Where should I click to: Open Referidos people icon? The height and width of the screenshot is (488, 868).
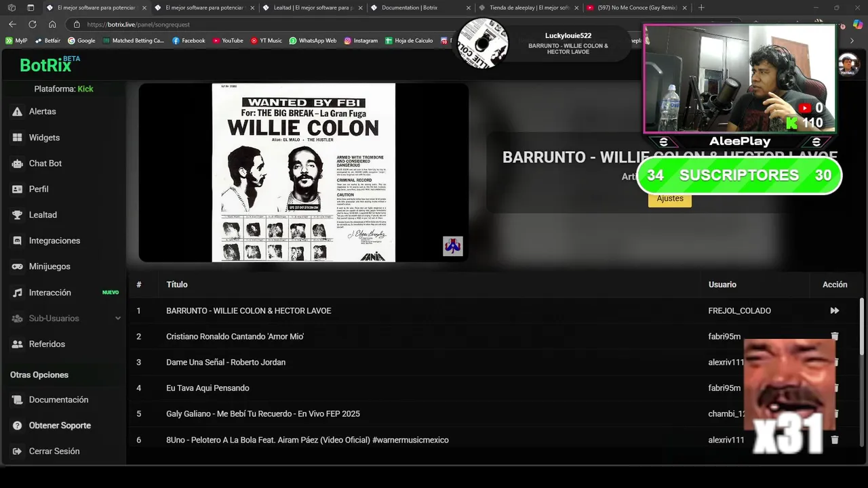click(x=17, y=344)
